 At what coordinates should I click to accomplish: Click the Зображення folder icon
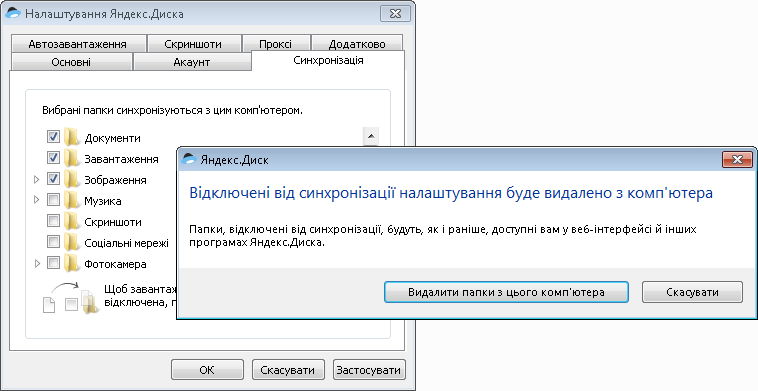(x=72, y=179)
